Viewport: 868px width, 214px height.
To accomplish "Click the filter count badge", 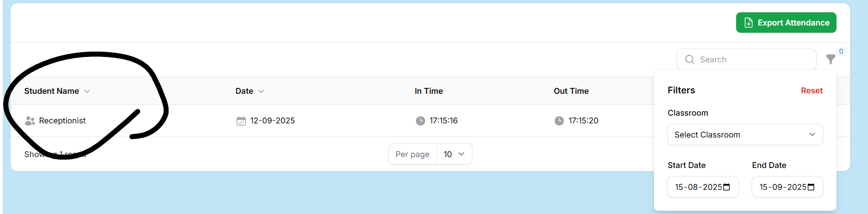I will [841, 51].
